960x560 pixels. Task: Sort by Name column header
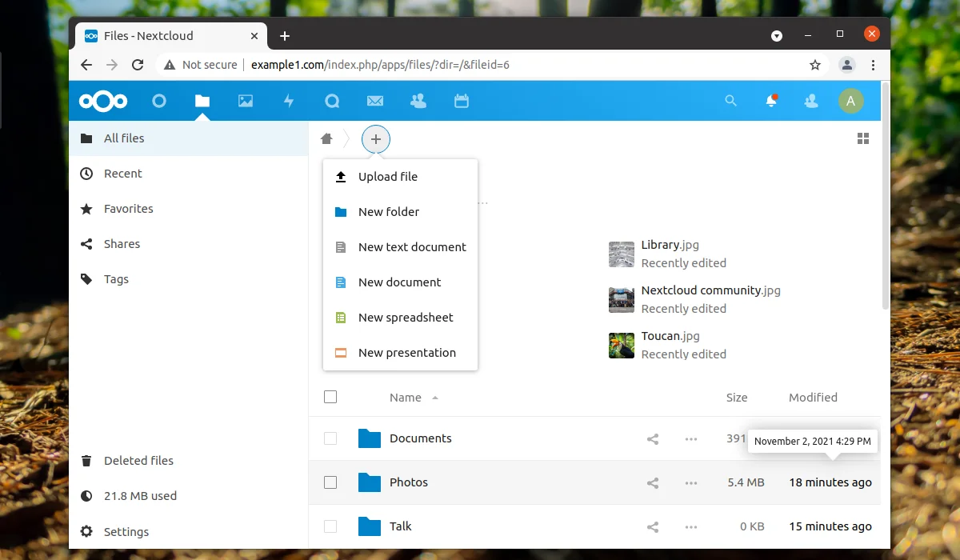click(x=406, y=398)
